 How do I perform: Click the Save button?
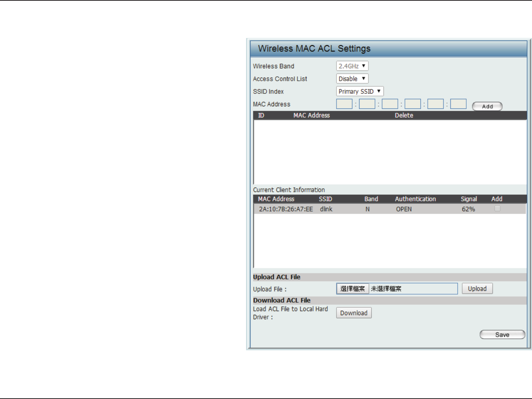(x=502, y=335)
